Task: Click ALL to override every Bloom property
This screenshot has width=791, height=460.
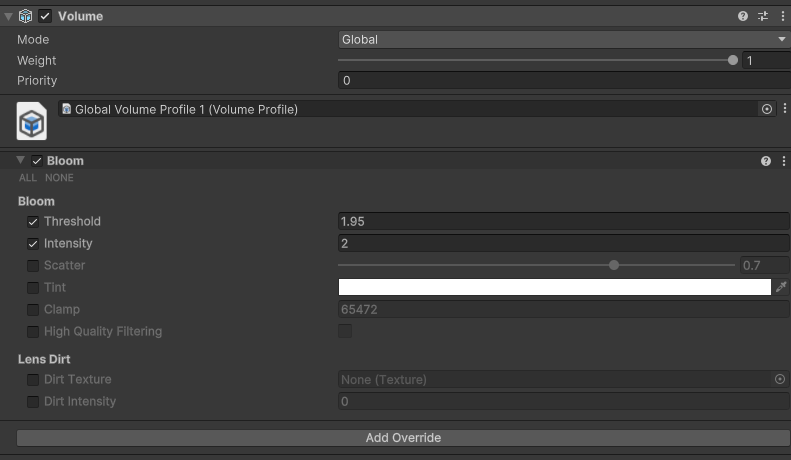Action: (28, 178)
